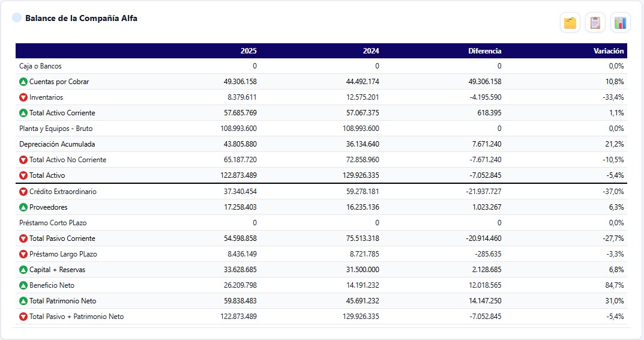Screen dimensions: 644x340
Task: Select the Total Patrimonio Neto label
Action: [63, 301]
